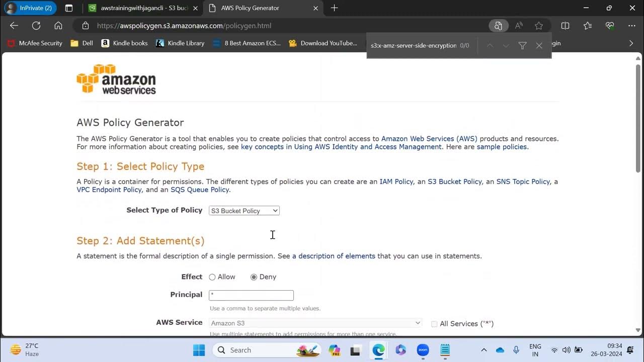Expand the bookmarks bar overflow chevron
644x362 pixels.
coord(631,43)
